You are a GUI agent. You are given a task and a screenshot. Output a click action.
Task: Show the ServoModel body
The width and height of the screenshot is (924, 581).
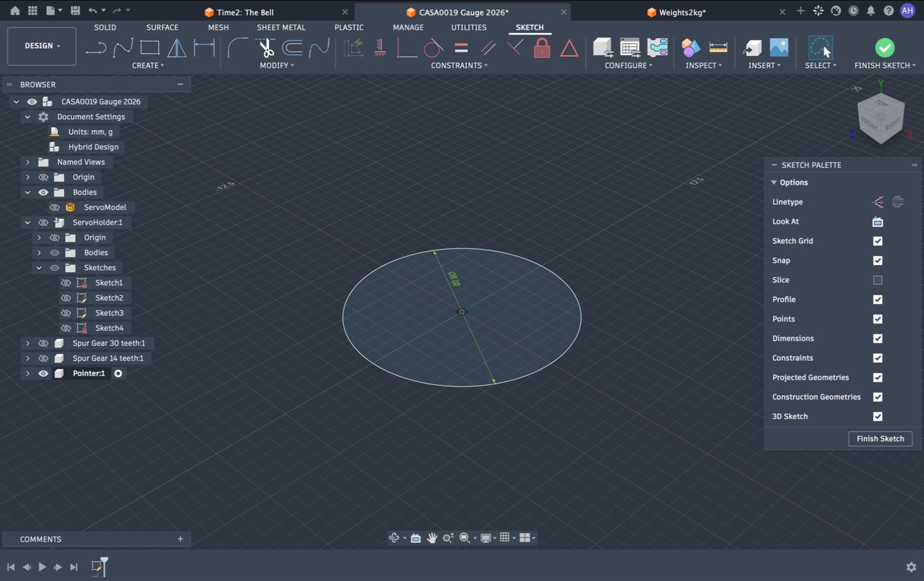click(x=55, y=208)
